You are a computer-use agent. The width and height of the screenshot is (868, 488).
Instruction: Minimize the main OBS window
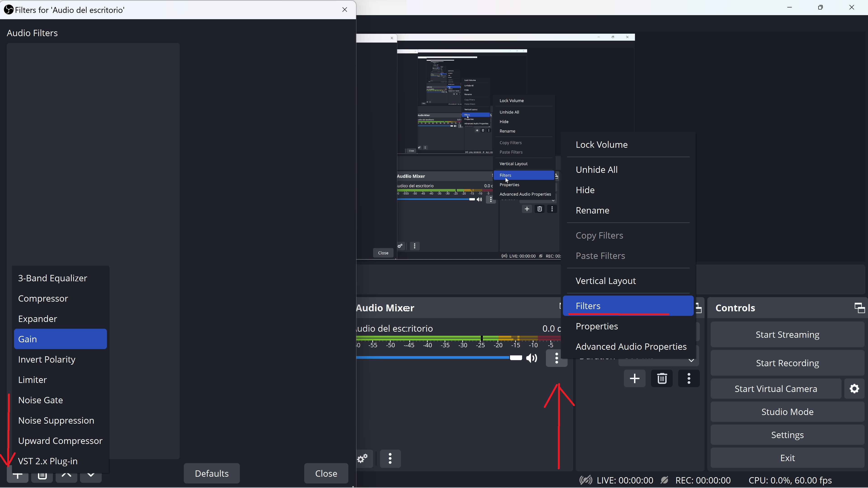790,7
